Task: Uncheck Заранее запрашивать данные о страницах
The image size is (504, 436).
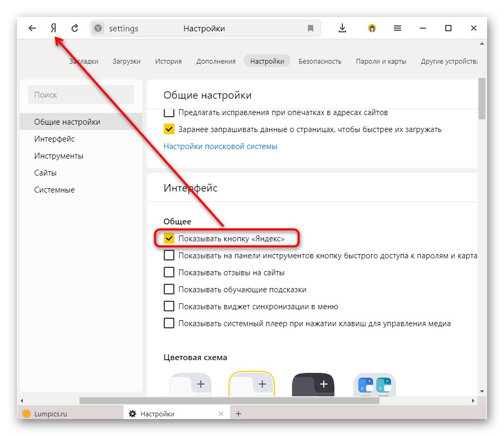Action: pyautogui.click(x=169, y=129)
